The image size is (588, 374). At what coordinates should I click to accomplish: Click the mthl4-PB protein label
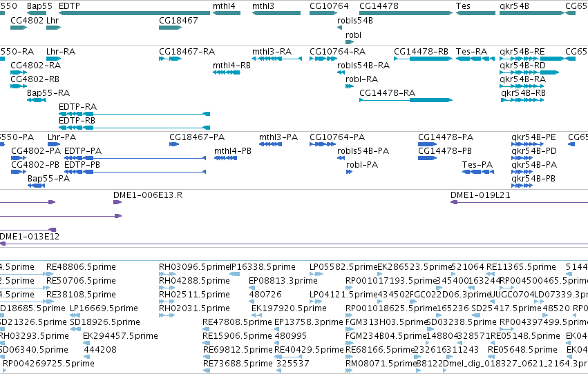point(232,151)
